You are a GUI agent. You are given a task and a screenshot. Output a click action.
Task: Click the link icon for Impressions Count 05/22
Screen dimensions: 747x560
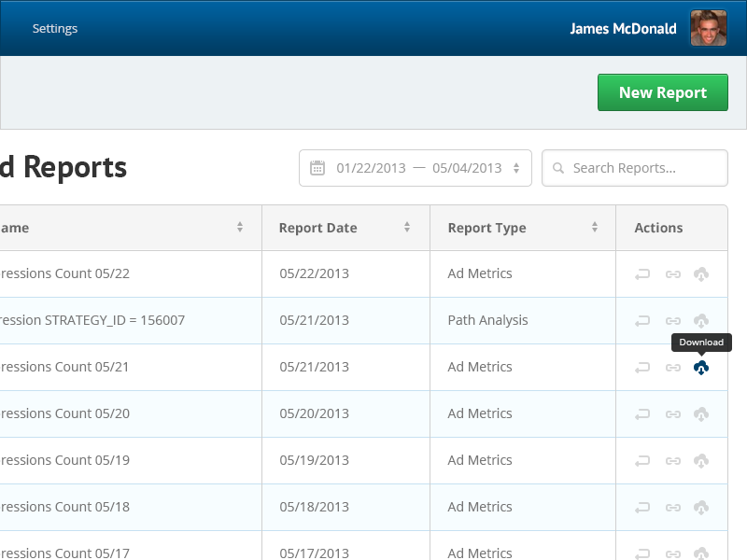coord(672,273)
